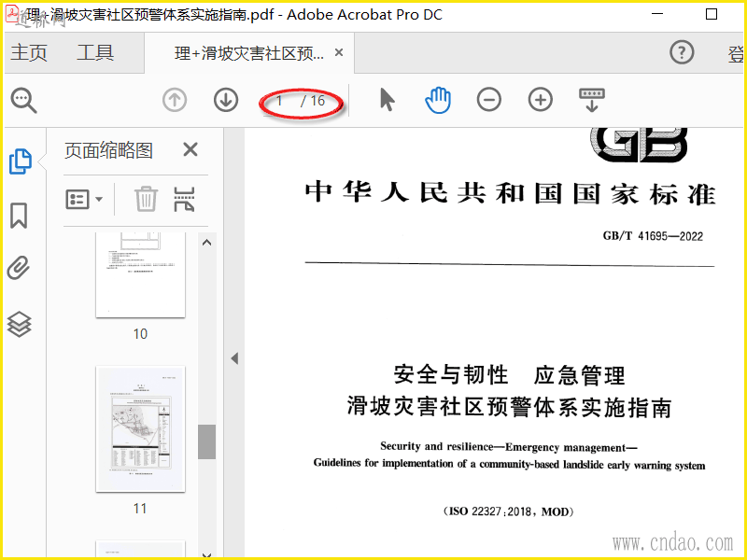The height and width of the screenshot is (560, 747).
Task: Click the text 安全与韧性 应急管理
Action: 509,375
